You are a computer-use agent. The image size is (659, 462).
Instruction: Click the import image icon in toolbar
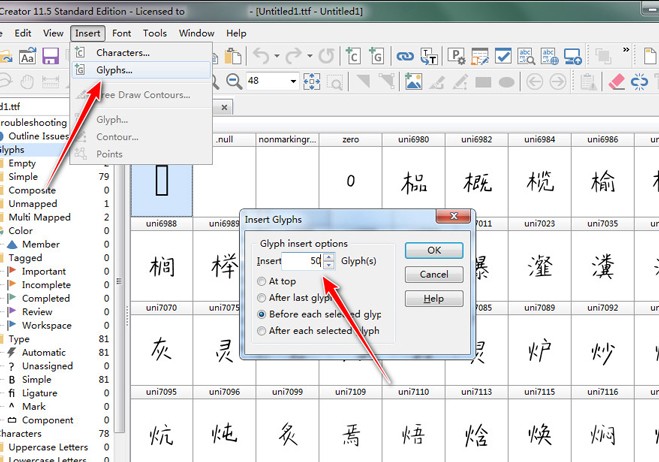coord(413,81)
